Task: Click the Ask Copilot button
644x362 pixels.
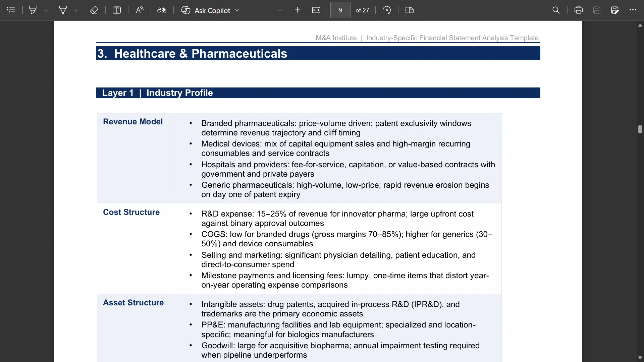Action: [x=206, y=10]
